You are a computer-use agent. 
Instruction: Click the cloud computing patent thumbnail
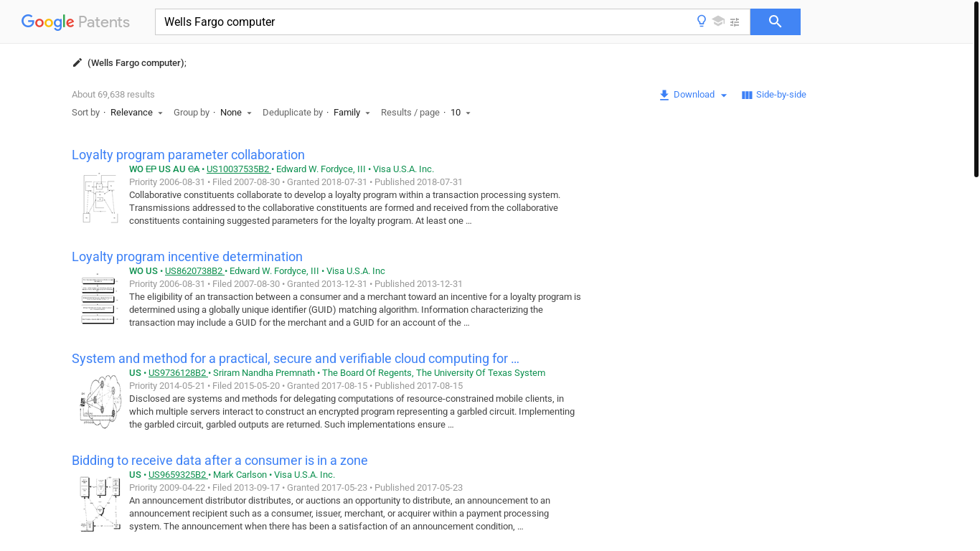click(x=100, y=401)
